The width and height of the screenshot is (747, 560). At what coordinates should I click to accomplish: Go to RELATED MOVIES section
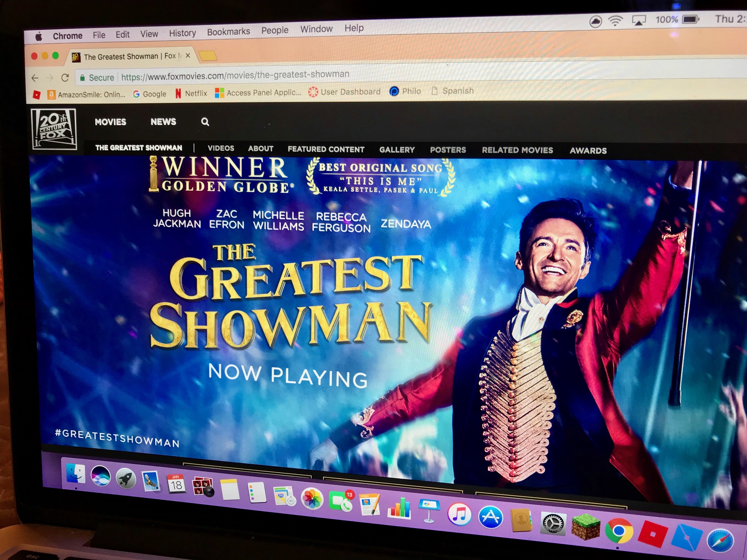coord(517,150)
